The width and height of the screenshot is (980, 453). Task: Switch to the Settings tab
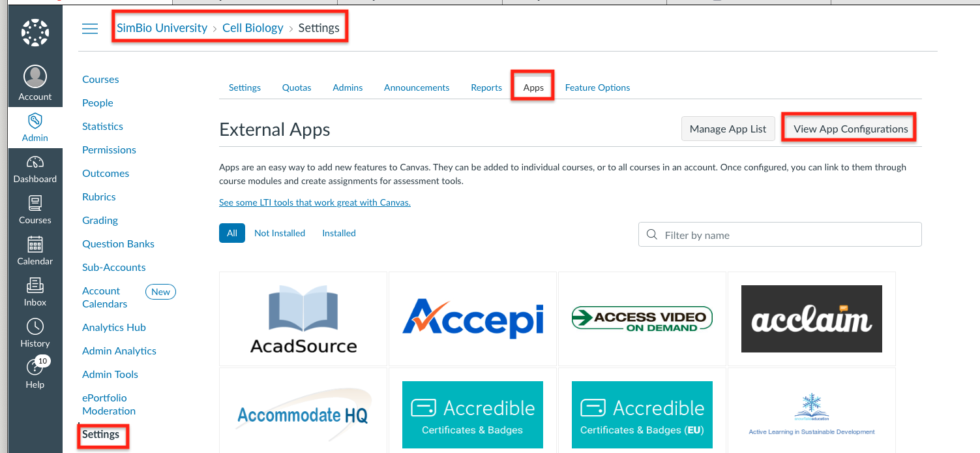tap(245, 87)
